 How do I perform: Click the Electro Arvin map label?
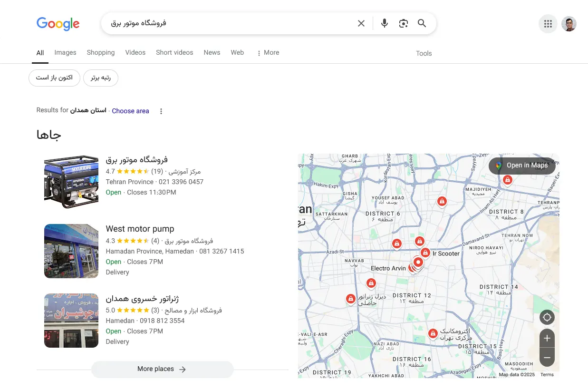[388, 268]
